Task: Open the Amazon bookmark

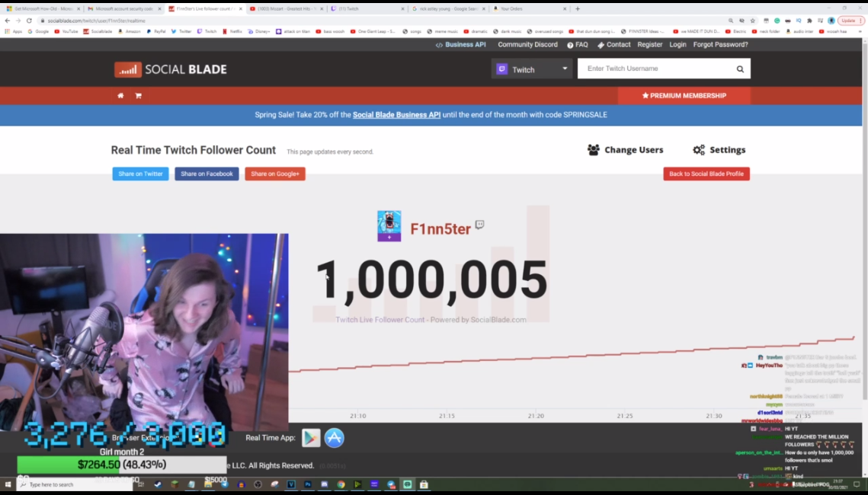Action: pyautogui.click(x=130, y=31)
